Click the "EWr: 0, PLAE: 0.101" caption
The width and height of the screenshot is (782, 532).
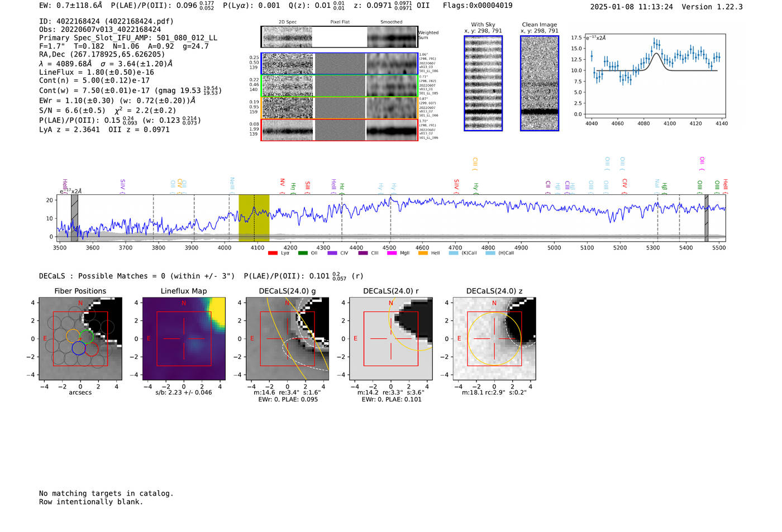(392, 400)
